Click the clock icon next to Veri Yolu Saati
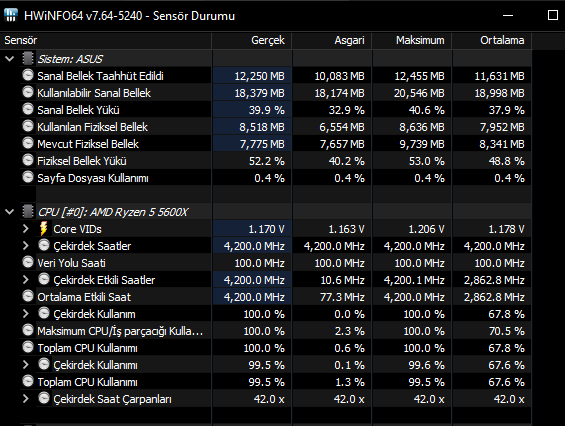This screenshot has width=565, height=426. 28,262
